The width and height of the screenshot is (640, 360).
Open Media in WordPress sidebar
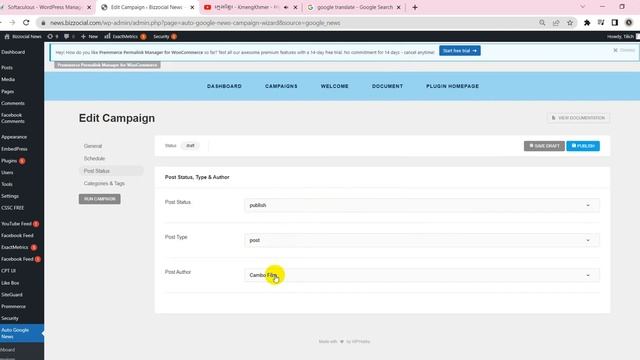(x=8, y=79)
